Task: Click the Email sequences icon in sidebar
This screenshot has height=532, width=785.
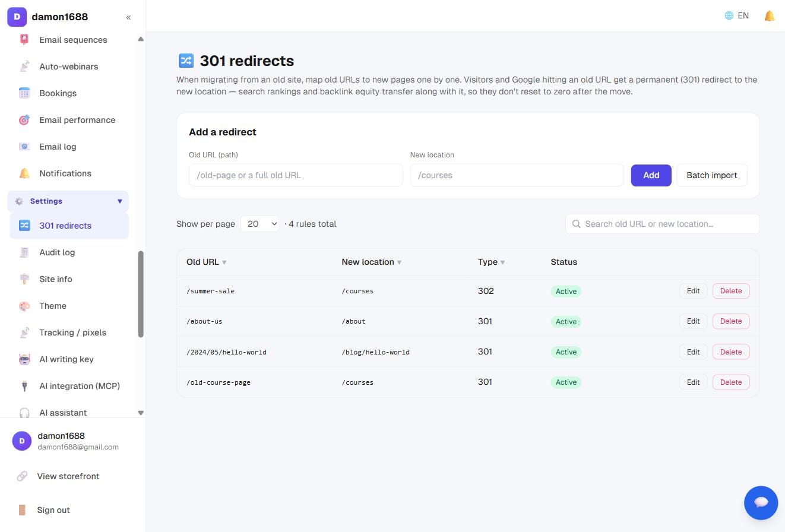Action: click(x=24, y=40)
